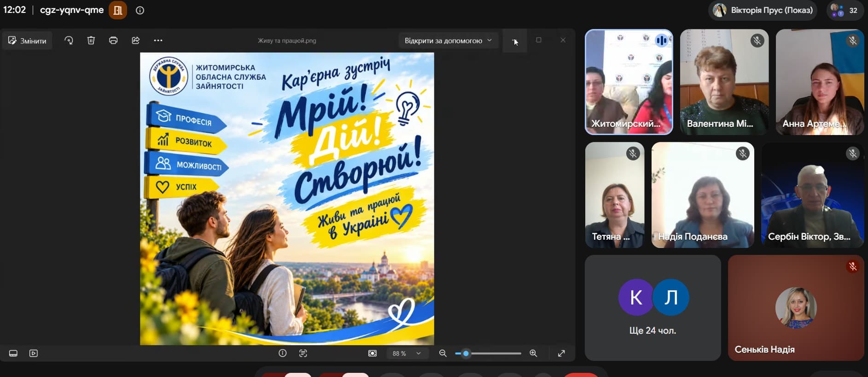The width and height of the screenshot is (868, 377).
Task: Click the trash delete icon
Action: (x=91, y=41)
